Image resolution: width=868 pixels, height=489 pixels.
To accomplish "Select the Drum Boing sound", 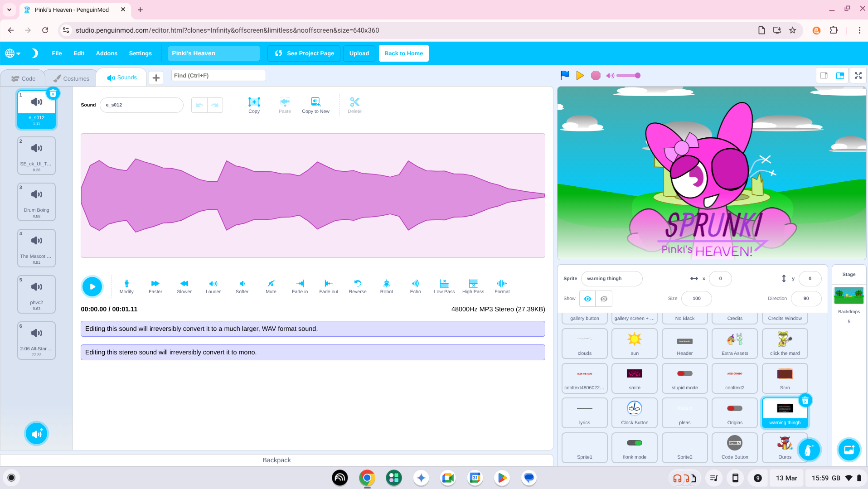I will point(37,202).
